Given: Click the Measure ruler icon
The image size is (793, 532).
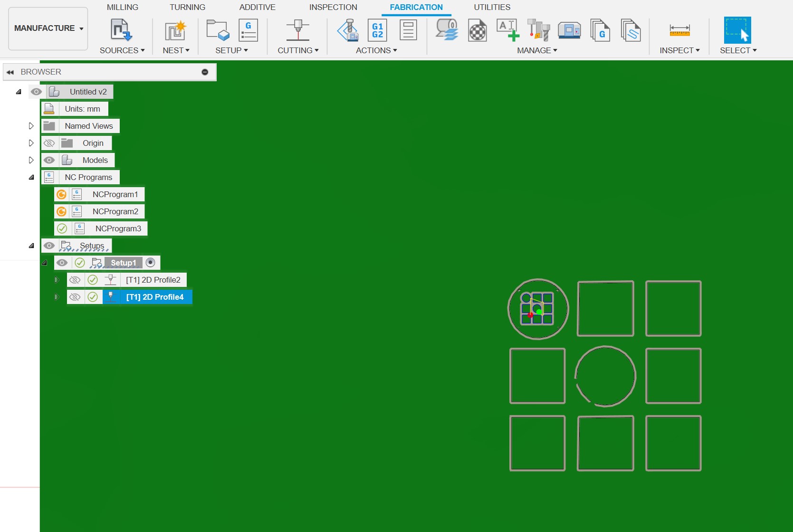Looking at the screenshot, I should [679, 30].
